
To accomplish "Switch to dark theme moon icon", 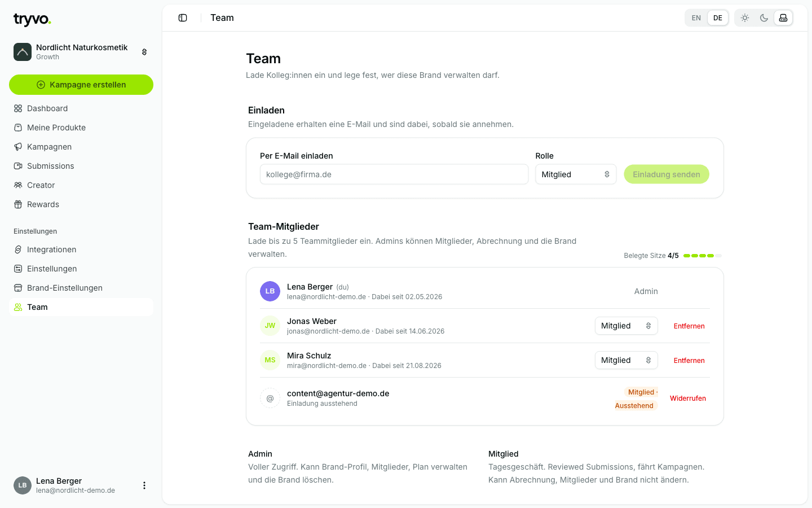I will tap(764, 18).
